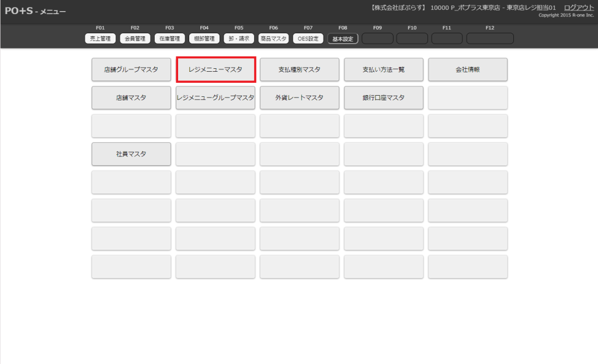View 支払い方法一覧
This screenshot has height=364, width=598.
[384, 69]
